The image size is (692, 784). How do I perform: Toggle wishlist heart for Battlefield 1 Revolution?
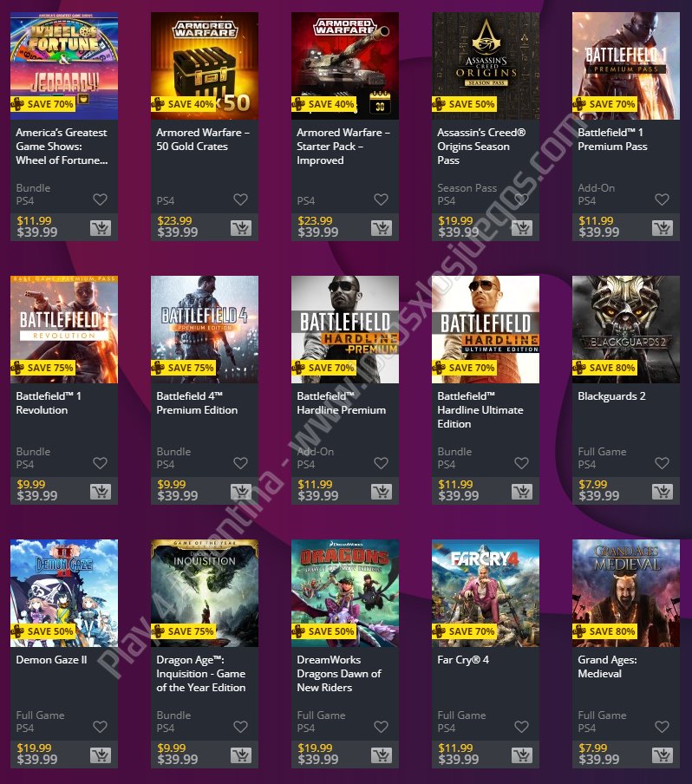[x=100, y=463]
